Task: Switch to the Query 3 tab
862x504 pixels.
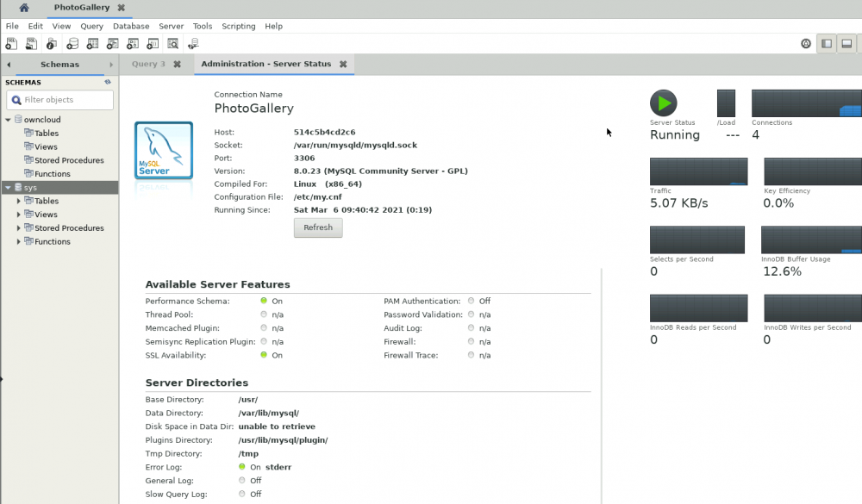Action: coord(148,64)
